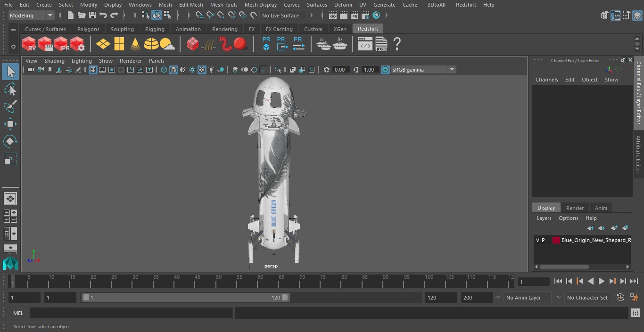Viewport: 644px width, 332px height.
Task: Open Redshift RenderView icon
Action: pyautogui.click(x=29, y=44)
